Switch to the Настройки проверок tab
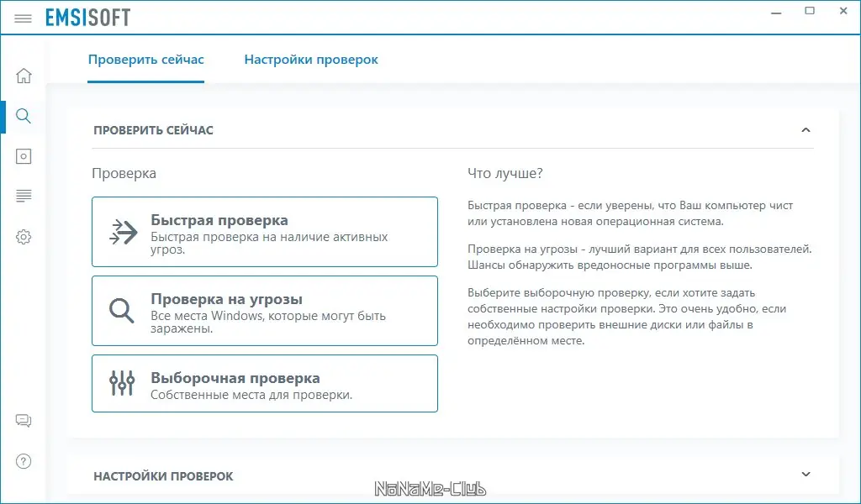The width and height of the screenshot is (861, 504). (311, 59)
